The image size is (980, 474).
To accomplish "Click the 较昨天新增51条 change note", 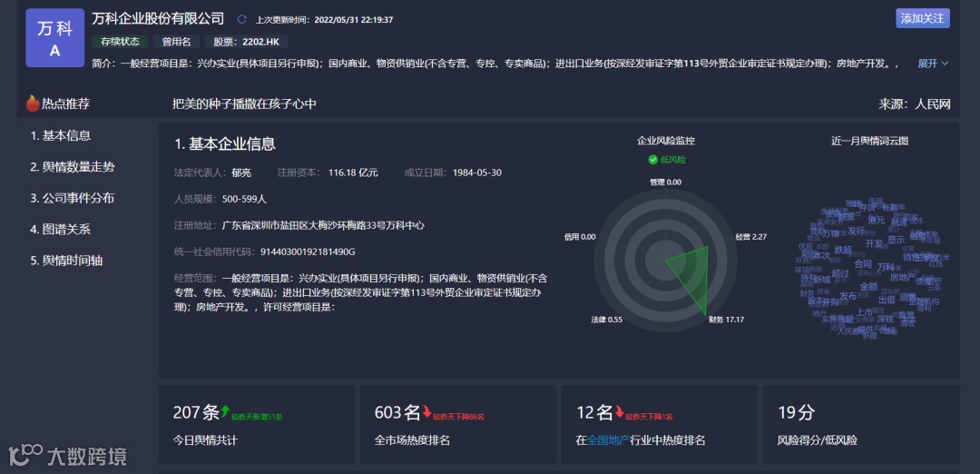I will pos(257,417).
